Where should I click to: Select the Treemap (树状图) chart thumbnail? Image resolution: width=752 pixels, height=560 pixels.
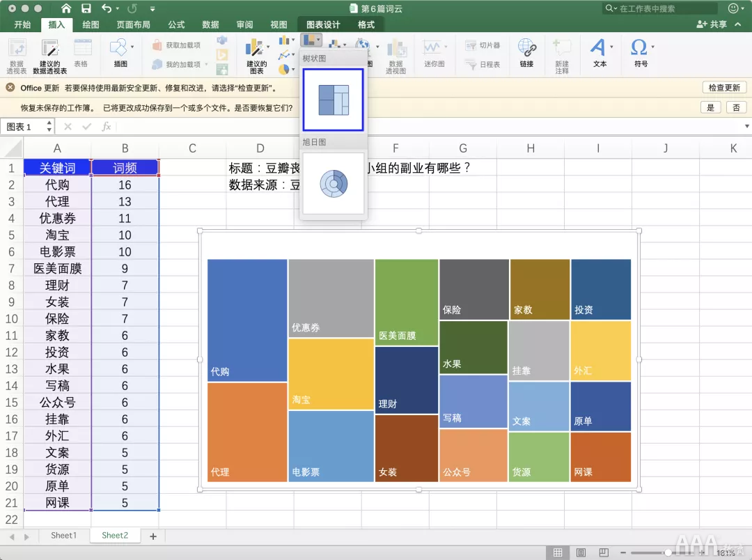pos(334,100)
